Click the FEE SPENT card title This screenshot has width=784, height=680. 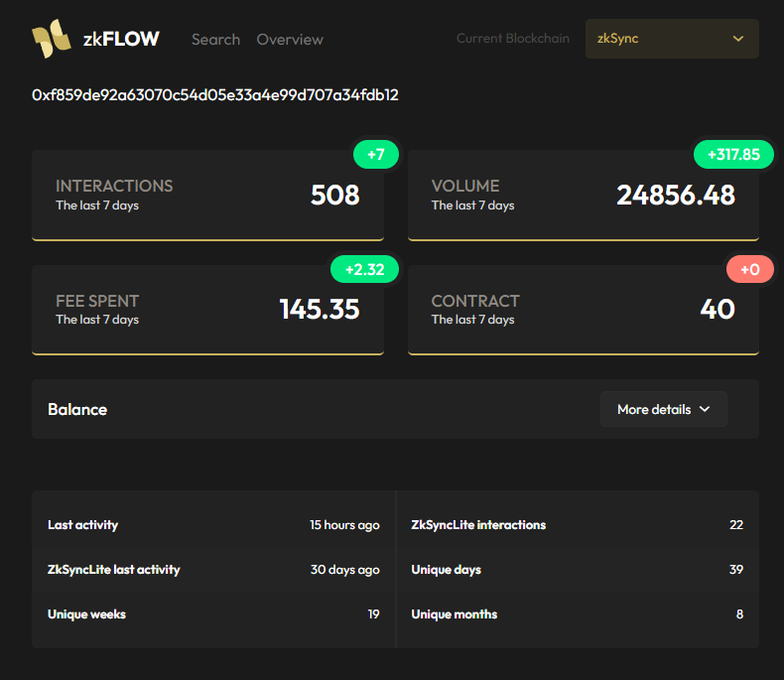point(97,301)
